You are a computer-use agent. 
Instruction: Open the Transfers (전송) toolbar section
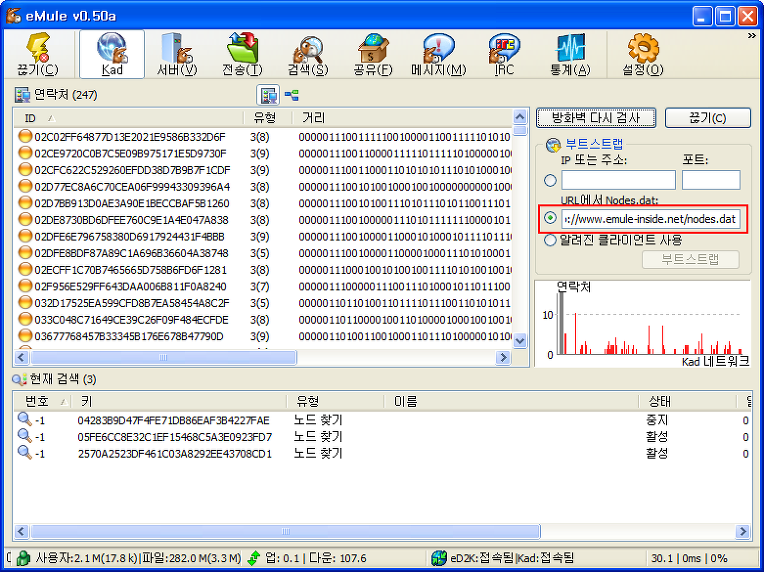point(242,54)
